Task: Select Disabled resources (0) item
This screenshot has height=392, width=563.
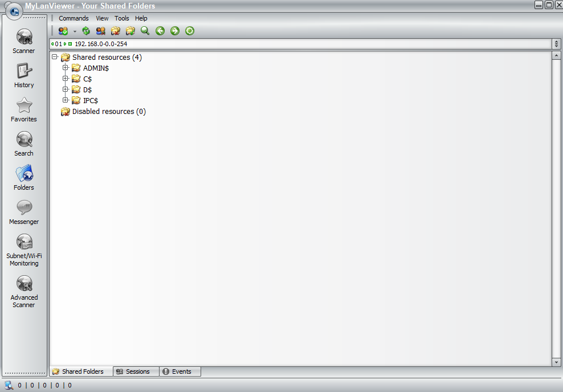Action: [109, 112]
